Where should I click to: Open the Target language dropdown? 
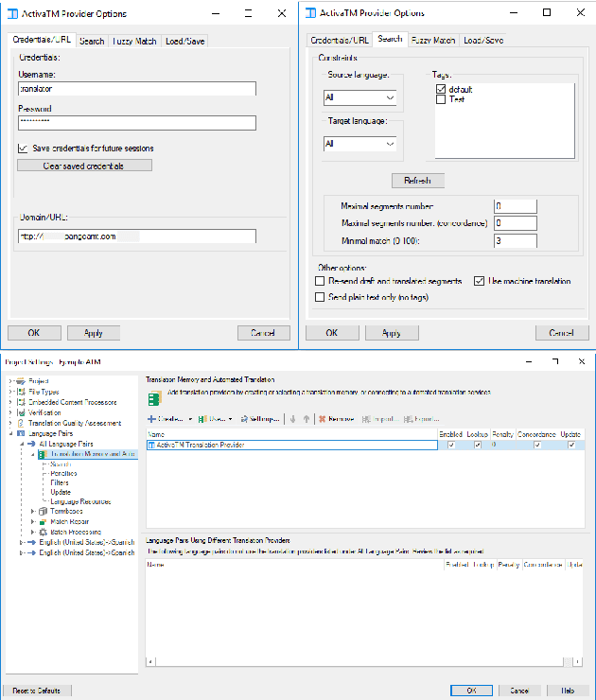tap(359, 144)
